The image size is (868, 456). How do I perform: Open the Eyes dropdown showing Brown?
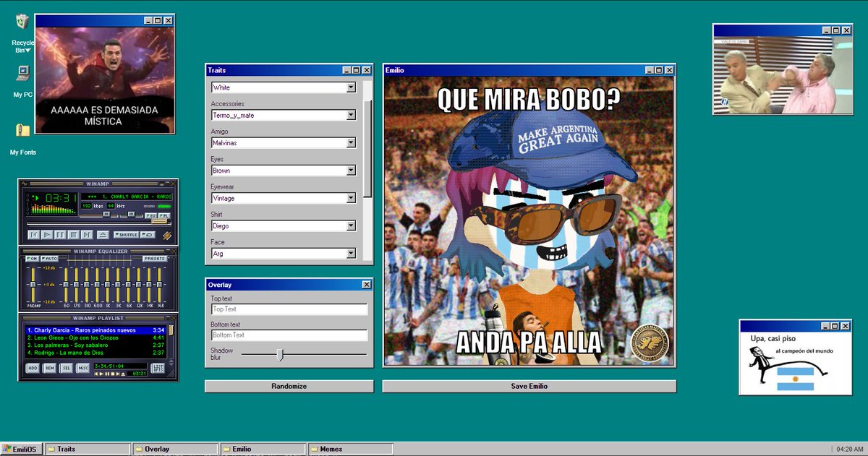(x=284, y=171)
